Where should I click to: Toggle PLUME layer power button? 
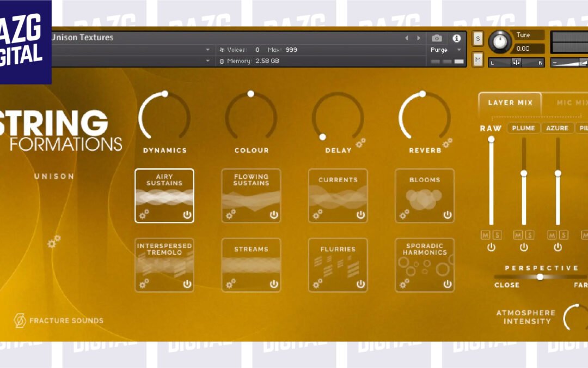(x=524, y=247)
